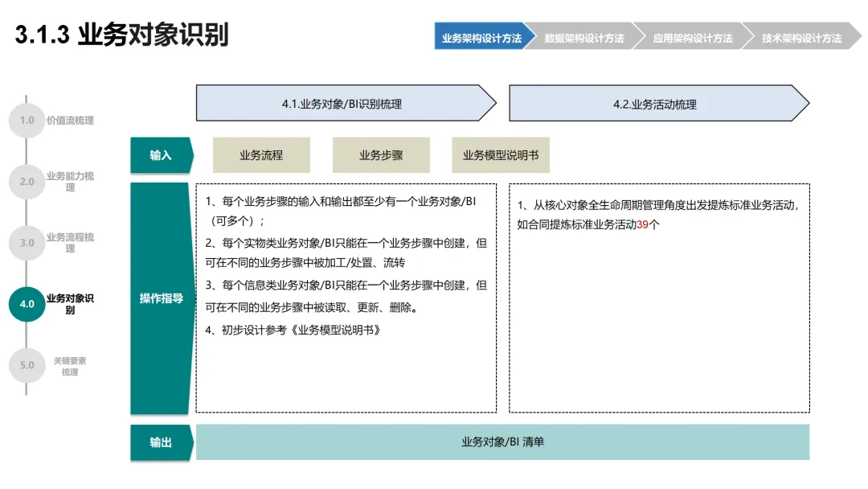Click the 4.2.业务活动梳理 arrow box

(x=659, y=103)
